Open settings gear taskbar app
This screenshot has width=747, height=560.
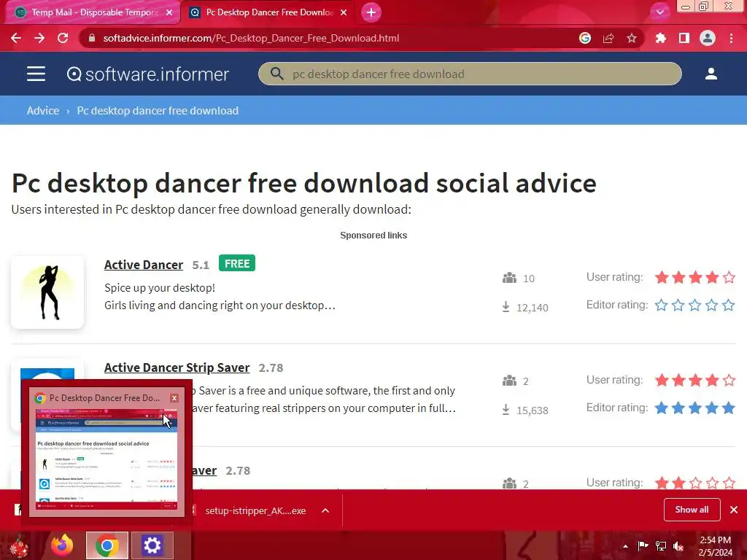click(152, 545)
